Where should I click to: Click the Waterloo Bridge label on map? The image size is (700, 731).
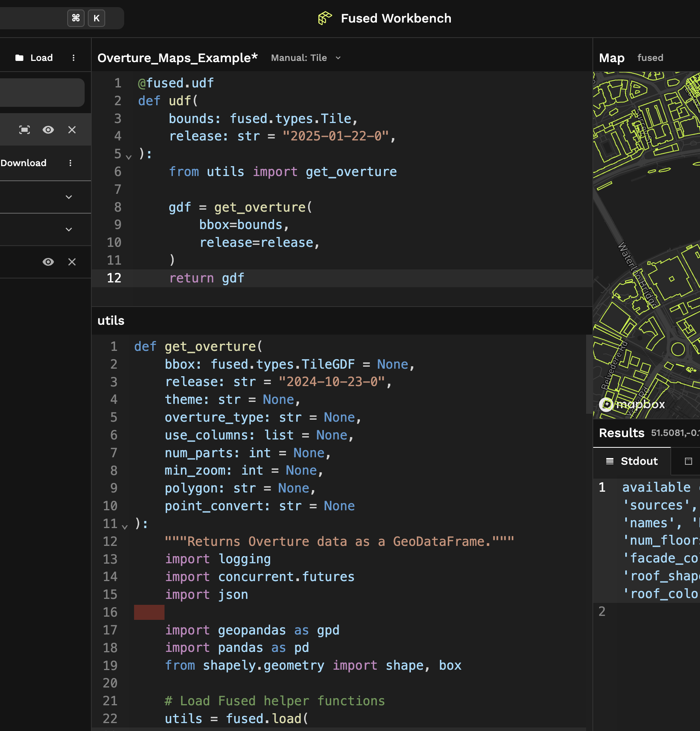[638, 275]
